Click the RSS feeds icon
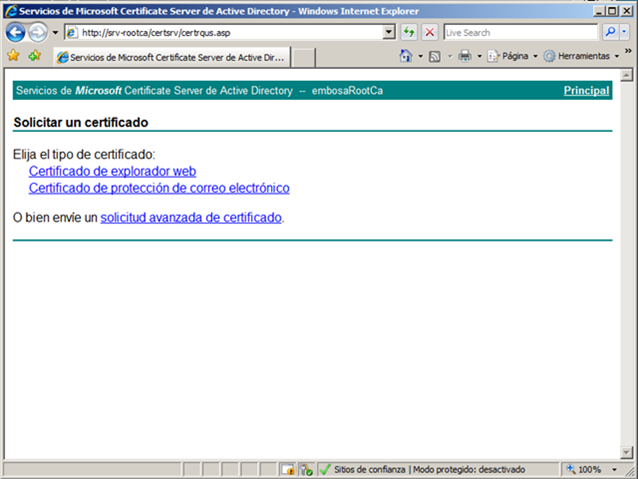Image resolution: width=638 pixels, height=479 pixels. [435, 56]
